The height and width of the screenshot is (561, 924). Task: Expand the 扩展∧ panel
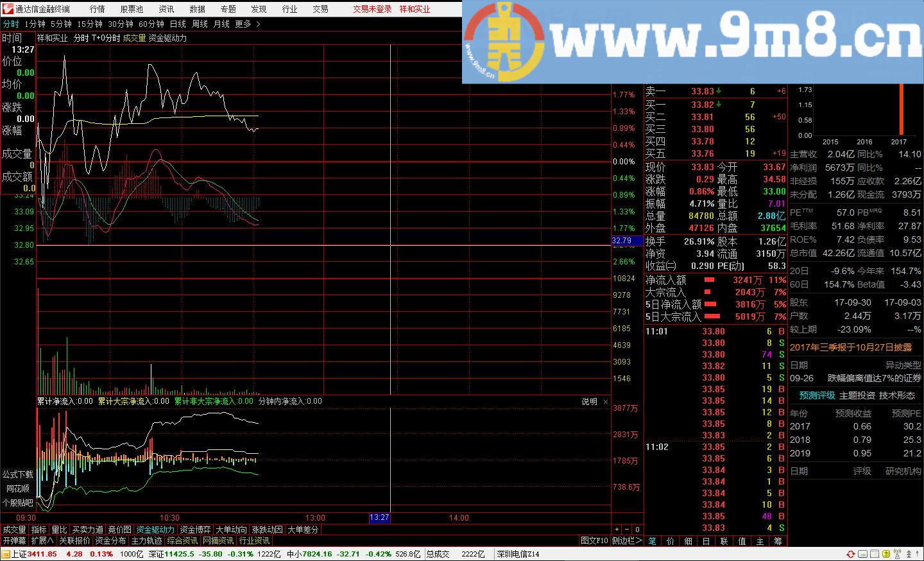(42, 540)
